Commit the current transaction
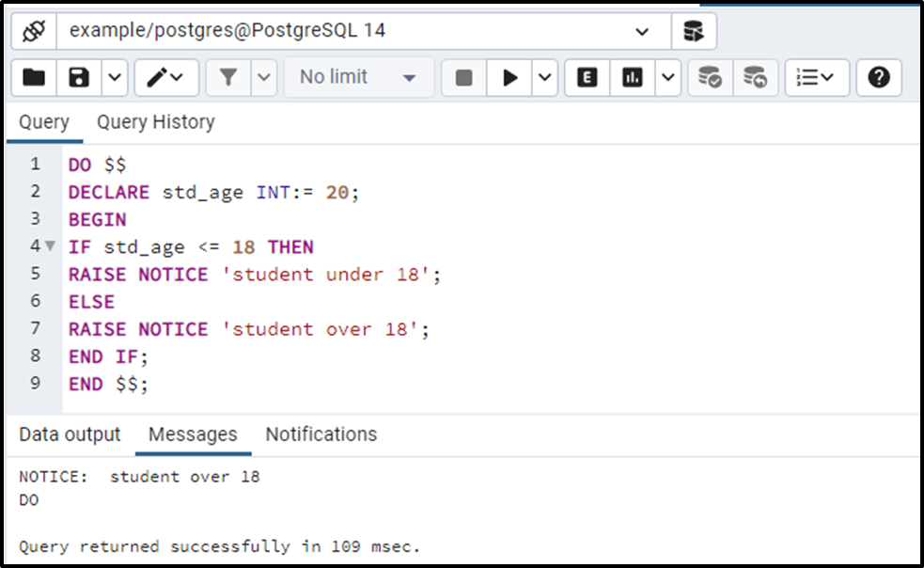 point(710,77)
